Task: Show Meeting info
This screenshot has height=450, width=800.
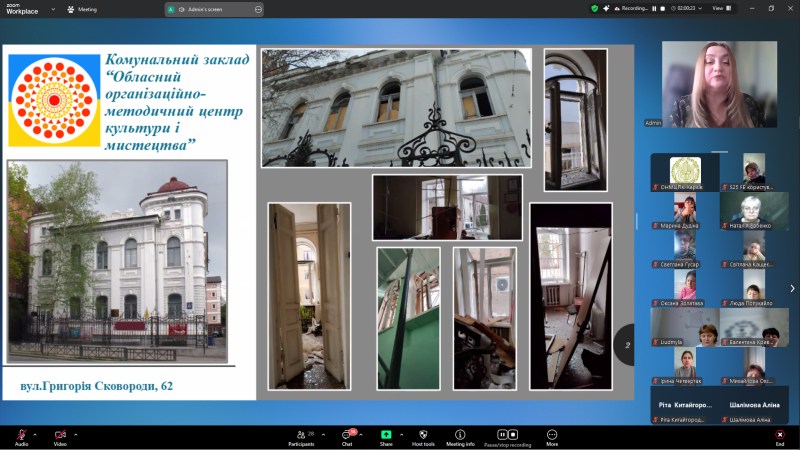Action: pos(460,435)
